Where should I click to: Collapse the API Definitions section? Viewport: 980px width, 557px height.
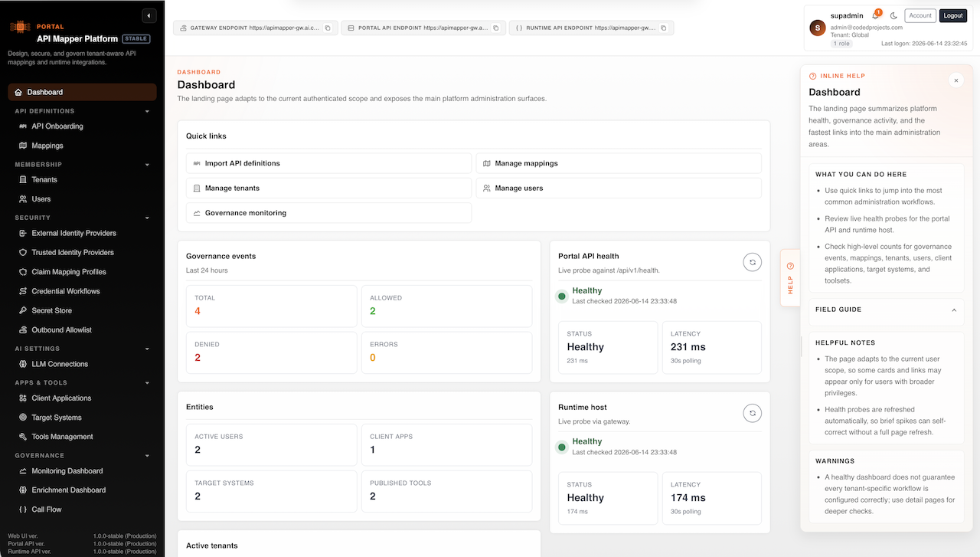click(x=147, y=111)
